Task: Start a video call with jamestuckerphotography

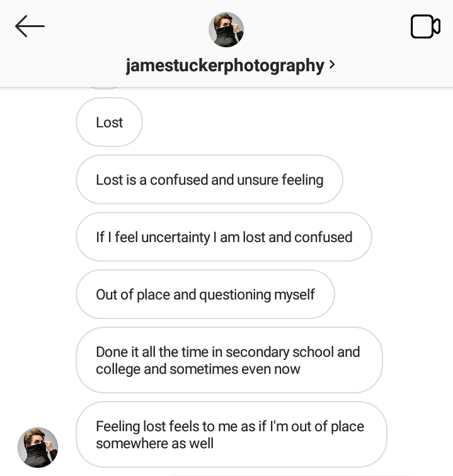Action: click(425, 26)
